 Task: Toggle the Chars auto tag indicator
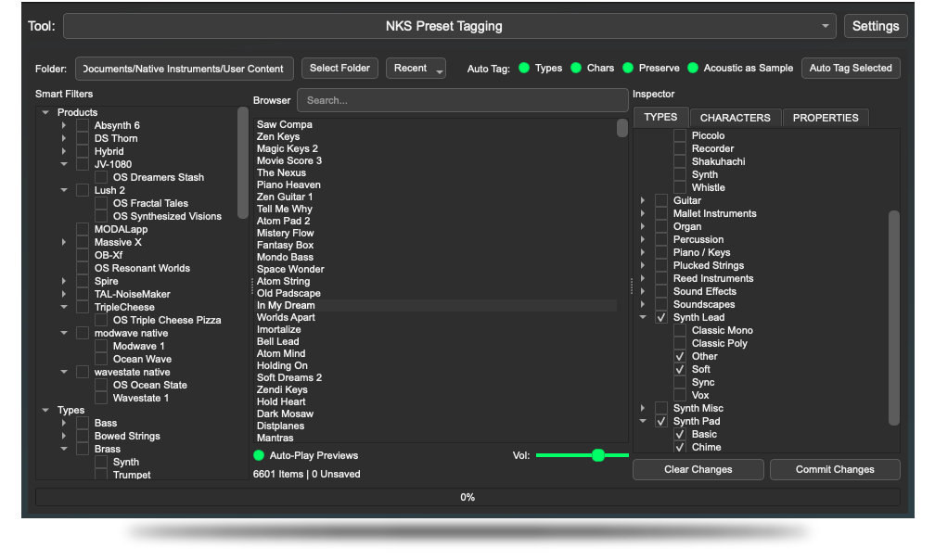point(576,68)
